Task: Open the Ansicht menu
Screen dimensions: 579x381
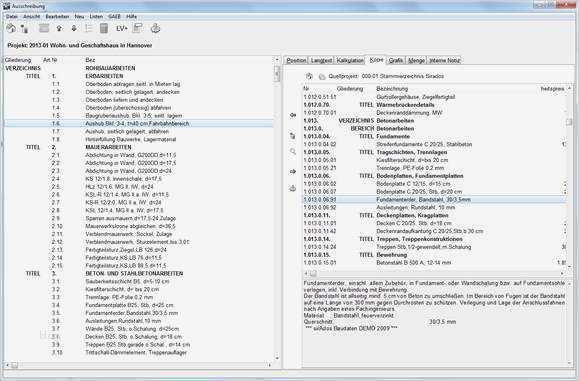Action: (x=31, y=17)
